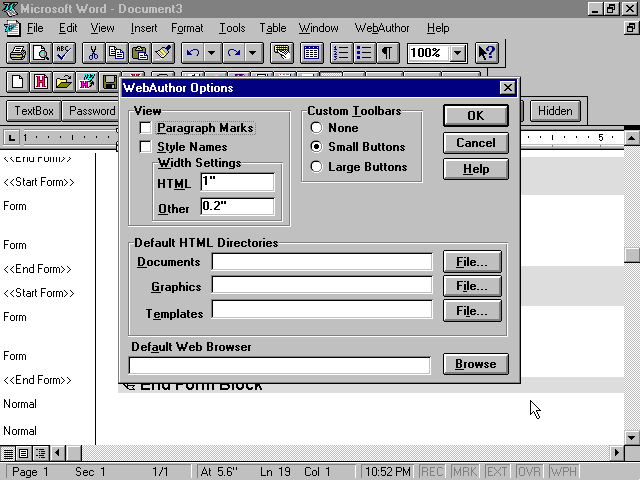
Task: Click the Format Painter brush icon
Action: click(x=163, y=53)
